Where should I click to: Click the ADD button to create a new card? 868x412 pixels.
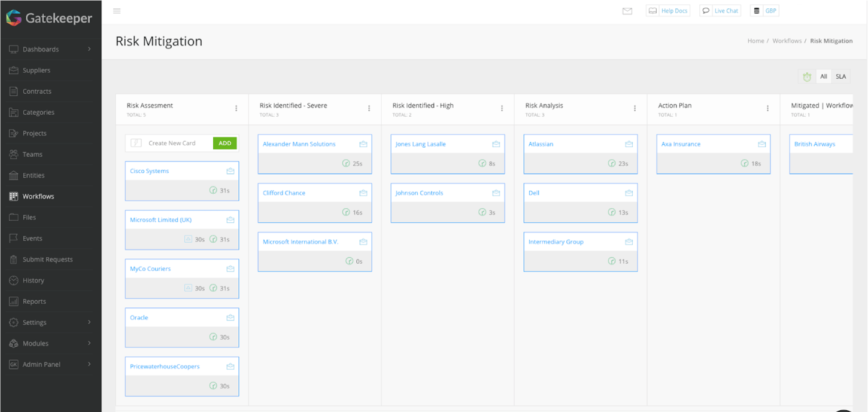[x=224, y=143]
